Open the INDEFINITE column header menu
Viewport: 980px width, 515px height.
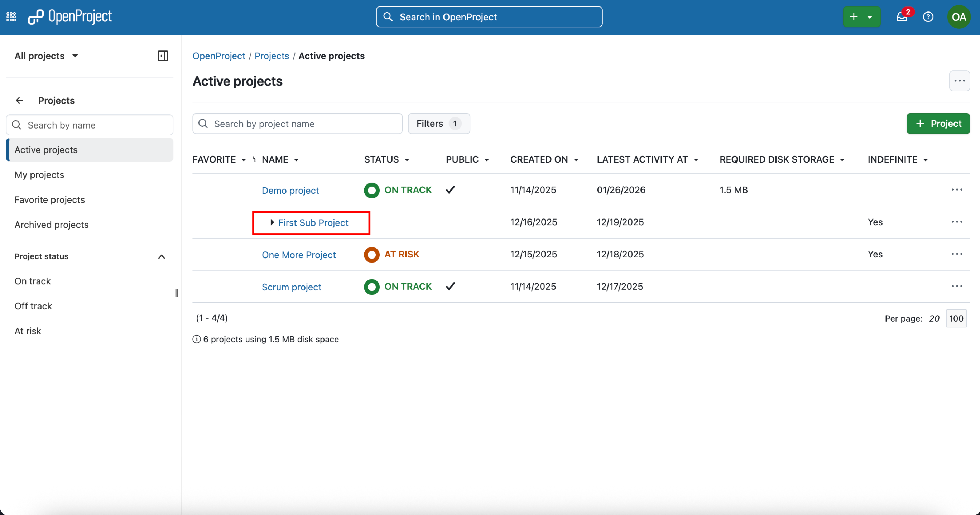point(898,160)
